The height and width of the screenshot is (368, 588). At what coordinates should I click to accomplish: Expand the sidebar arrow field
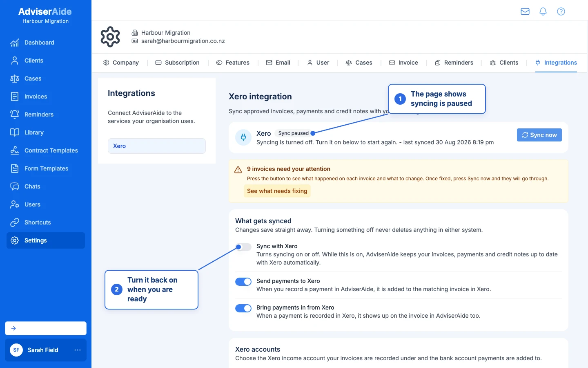tap(46, 328)
